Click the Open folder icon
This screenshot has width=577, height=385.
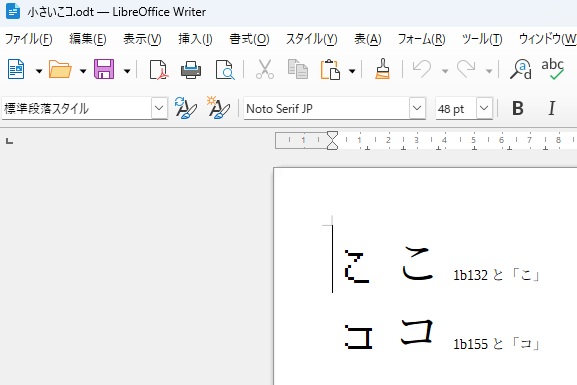click(60, 69)
